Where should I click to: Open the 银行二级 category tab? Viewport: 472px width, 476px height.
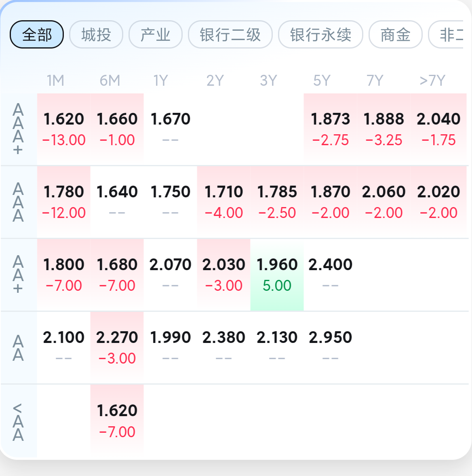(230, 34)
